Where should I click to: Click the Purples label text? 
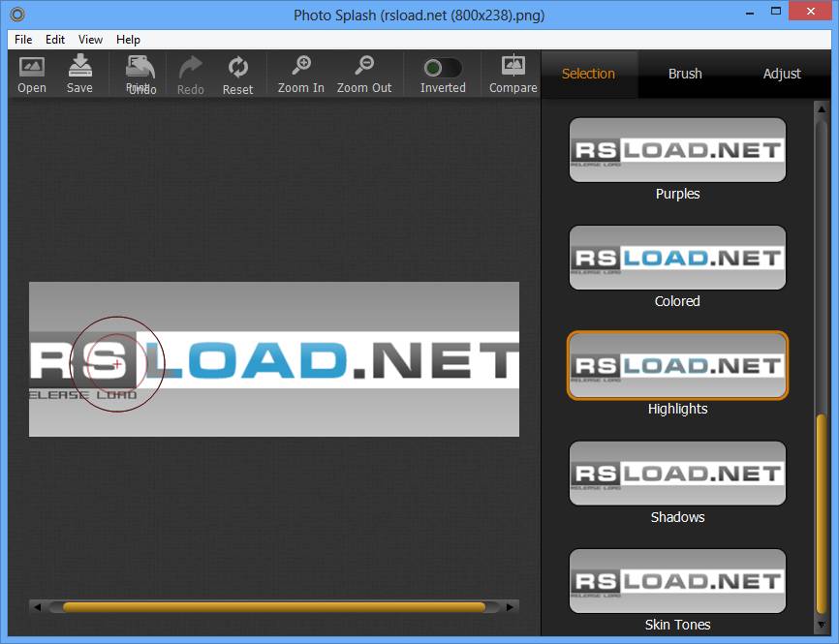[677, 194]
